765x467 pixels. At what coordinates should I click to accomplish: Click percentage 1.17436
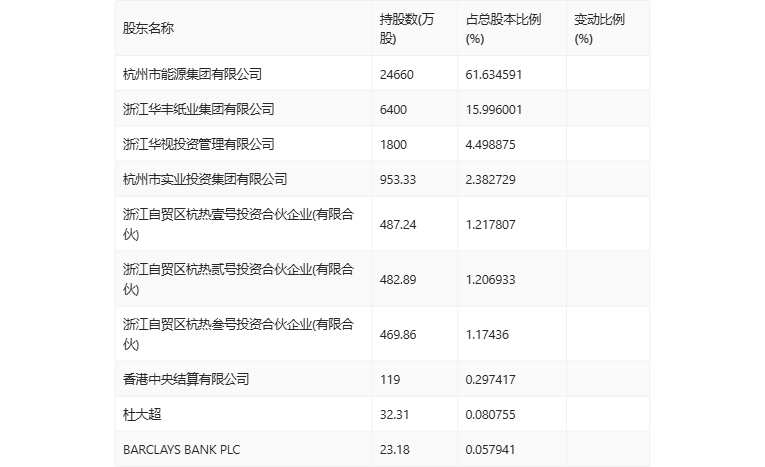[x=487, y=335]
